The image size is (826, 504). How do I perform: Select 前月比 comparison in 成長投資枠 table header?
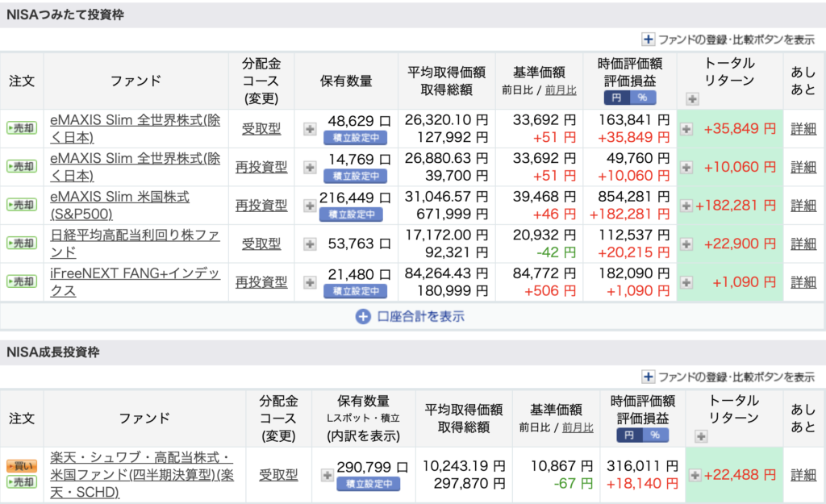[578, 427]
